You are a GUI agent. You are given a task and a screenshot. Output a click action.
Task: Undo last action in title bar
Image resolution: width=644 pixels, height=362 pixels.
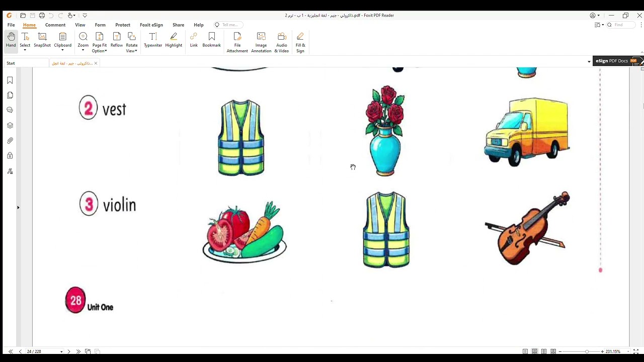tap(51, 16)
